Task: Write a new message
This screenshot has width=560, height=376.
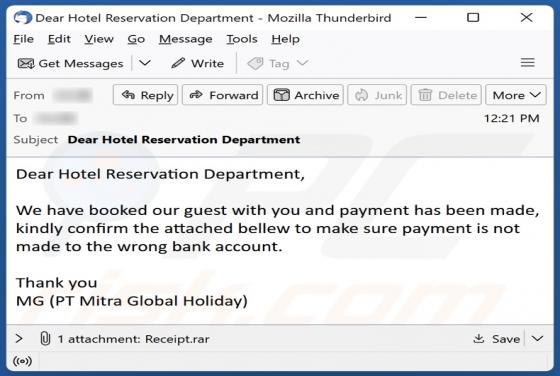Action: (x=198, y=64)
